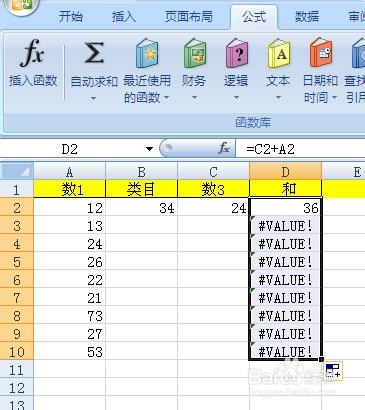Screen dimensions: 365x410
Task: Select cell A10 containing 53
Action: [x=69, y=351]
